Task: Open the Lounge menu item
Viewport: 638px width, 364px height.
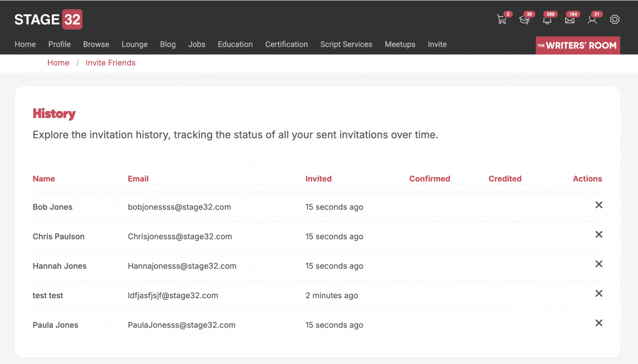Action: tap(135, 44)
